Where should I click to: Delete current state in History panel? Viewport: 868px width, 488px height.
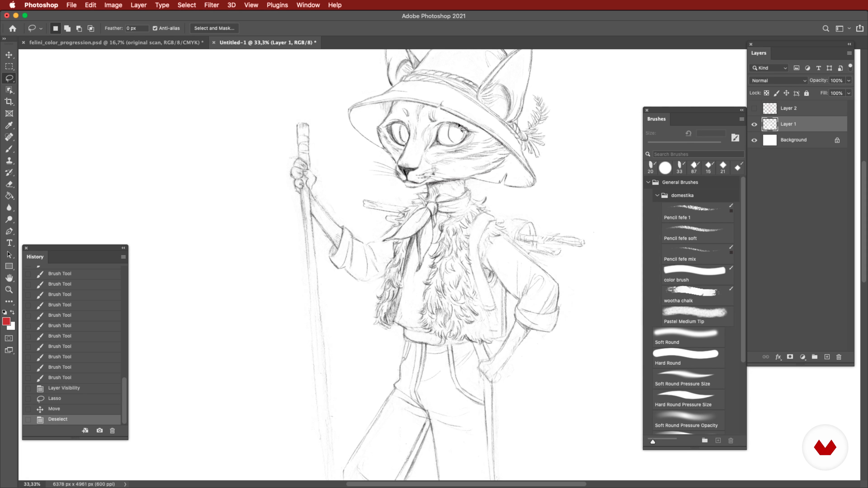[112, 430]
